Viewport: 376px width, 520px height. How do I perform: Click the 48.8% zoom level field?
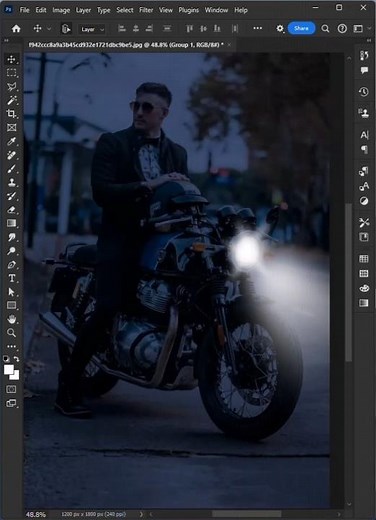coord(36,514)
